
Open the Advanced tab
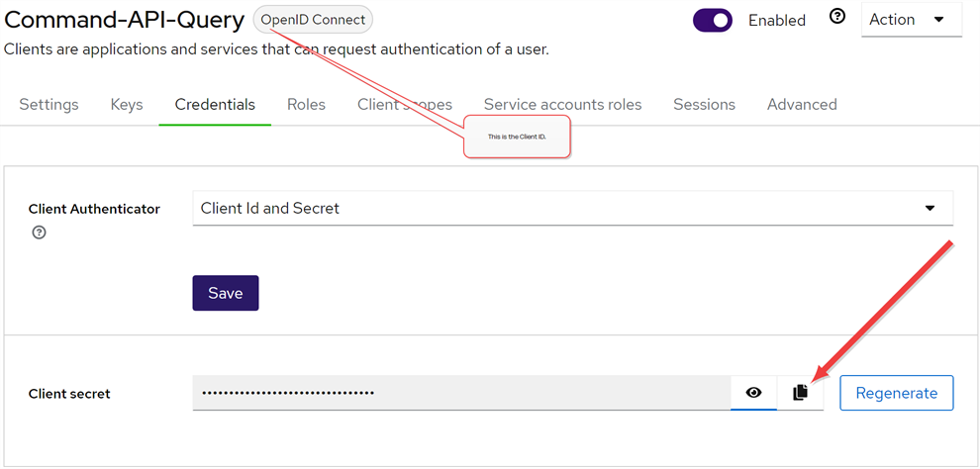click(x=802, y=104)
